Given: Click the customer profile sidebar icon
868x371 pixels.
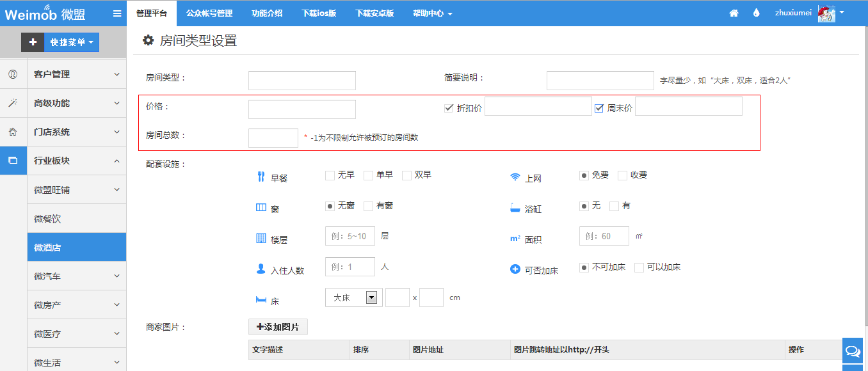Looking at the screenshot, I should (13, 74).
